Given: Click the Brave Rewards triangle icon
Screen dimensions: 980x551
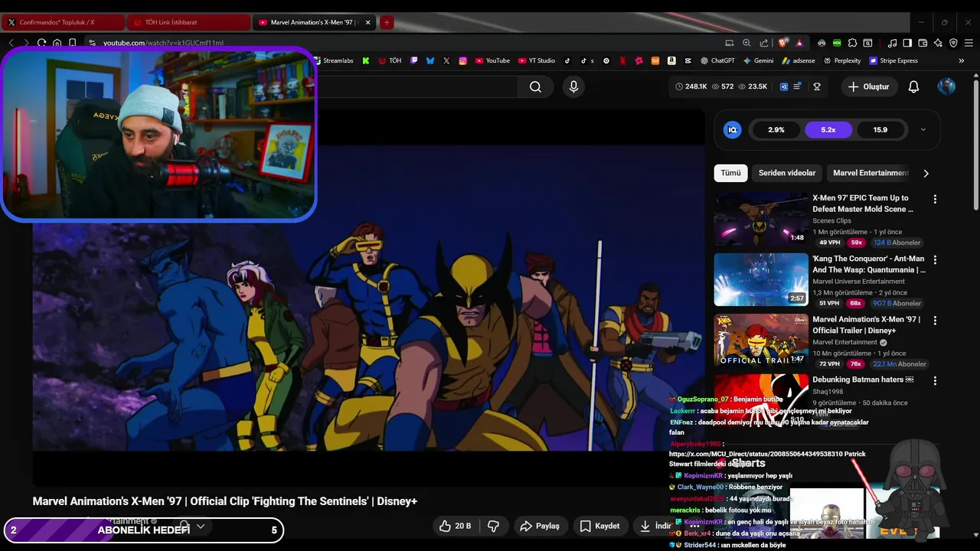Looking at the screenshot, I should (799, 43).
